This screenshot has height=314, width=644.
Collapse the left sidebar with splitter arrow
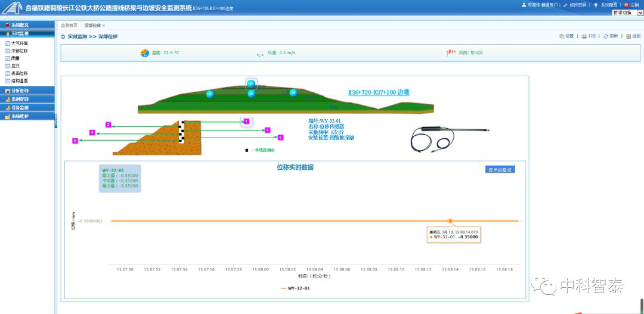tap(55, 121)
